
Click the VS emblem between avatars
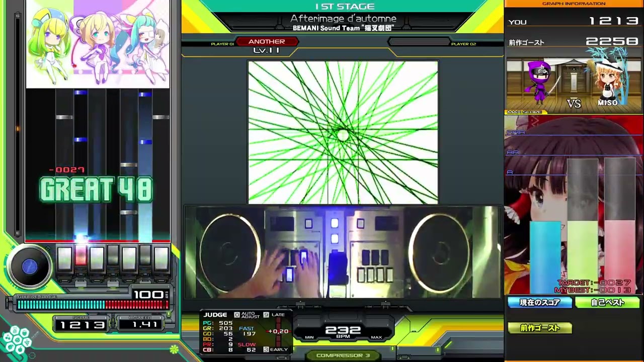[x=574, y=103]
